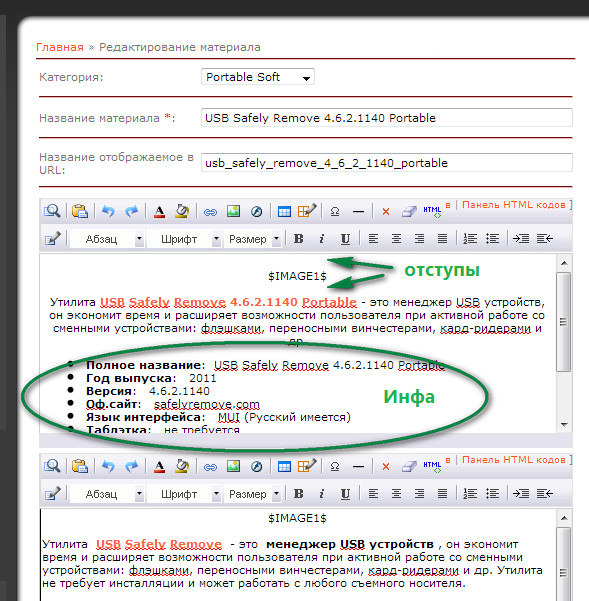Click the Название материала input field

click(387, 118)
